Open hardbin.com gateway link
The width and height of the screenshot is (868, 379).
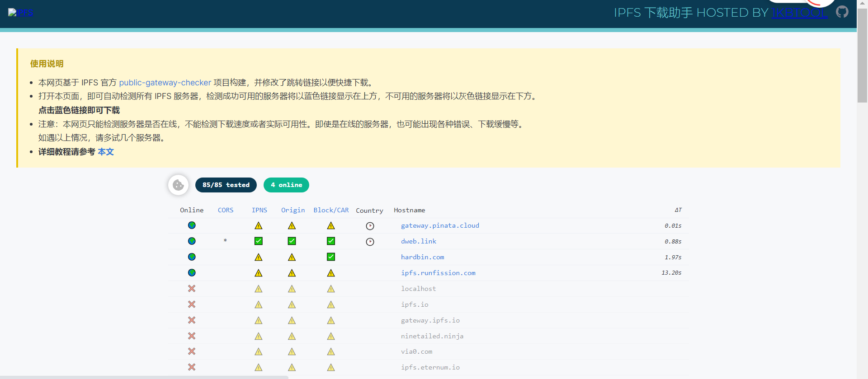click(423, 257)
